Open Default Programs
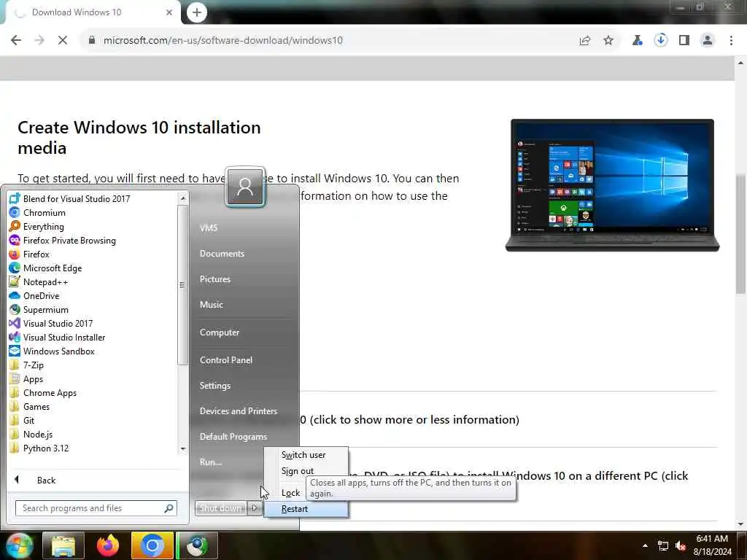Screen dimensions: 747x560 (233, 436)
